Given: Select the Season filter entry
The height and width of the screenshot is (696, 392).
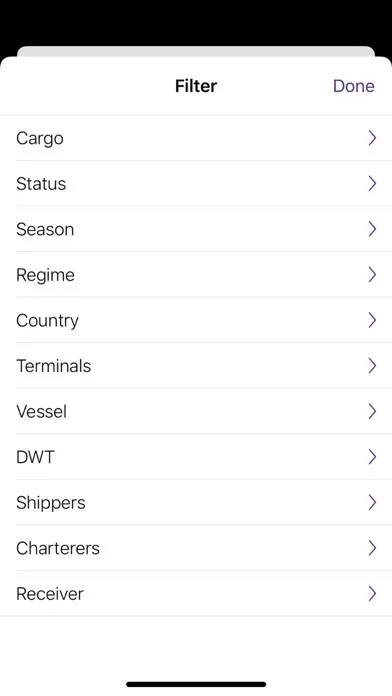Looking at the screenshot, I should 196,229.
